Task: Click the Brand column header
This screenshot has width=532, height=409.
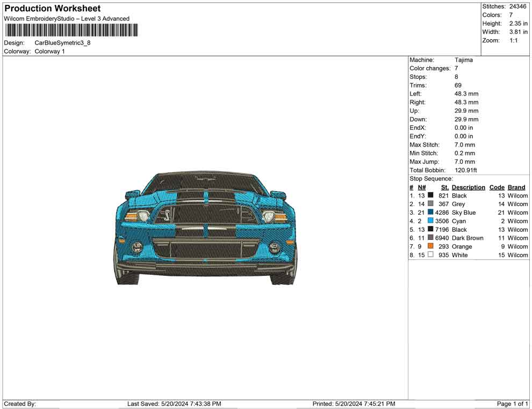Action: coord(516,187)
